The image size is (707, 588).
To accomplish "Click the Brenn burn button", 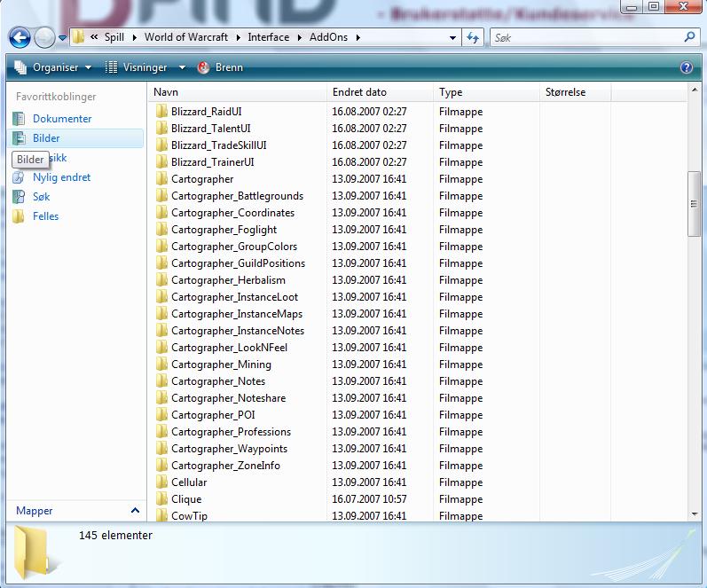I will click(220, 67).
